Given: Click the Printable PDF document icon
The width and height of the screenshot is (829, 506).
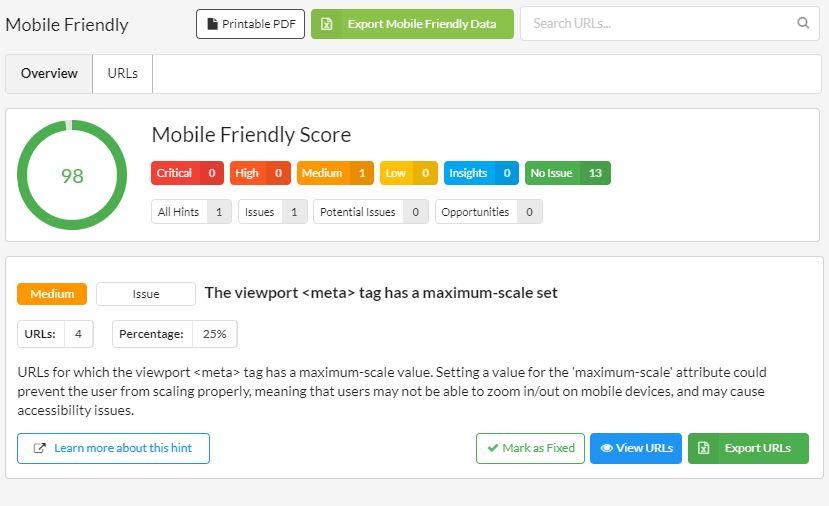Looking at the screenshot, I should point(212,24).
